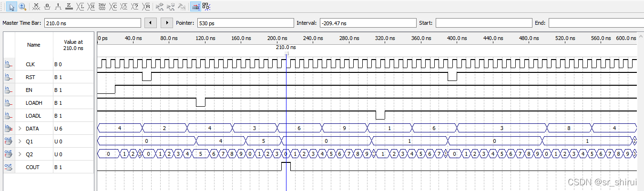Click CLK value B 0
The height and width of the screenshot is (191, 644).
click(x=58, y=64)
